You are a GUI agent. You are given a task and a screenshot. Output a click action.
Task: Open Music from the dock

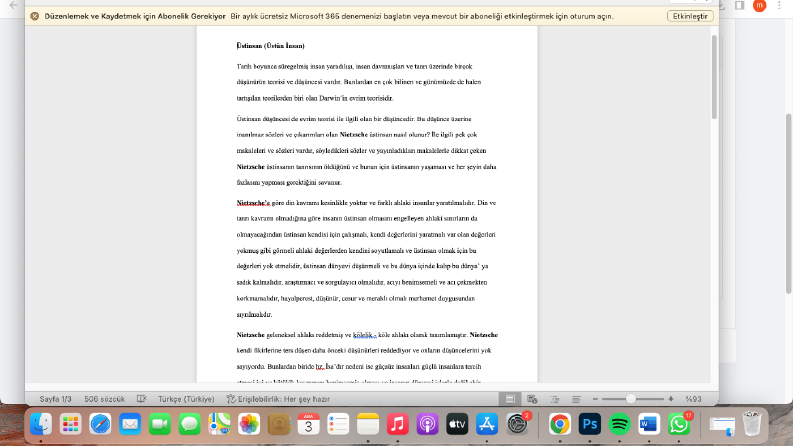tap(398, 424)
